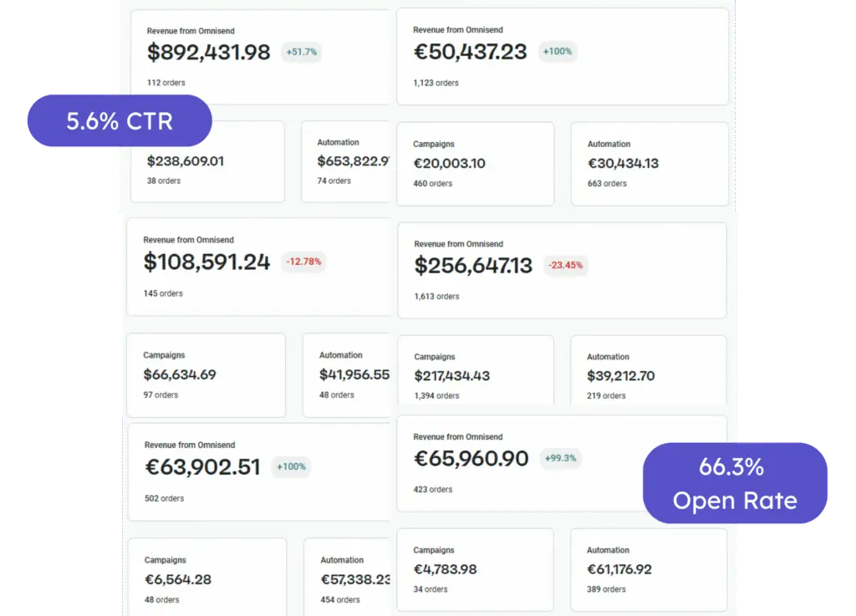
Task: Click the +100% tag beside €63,902.51
Action: [x=291, y=467]
